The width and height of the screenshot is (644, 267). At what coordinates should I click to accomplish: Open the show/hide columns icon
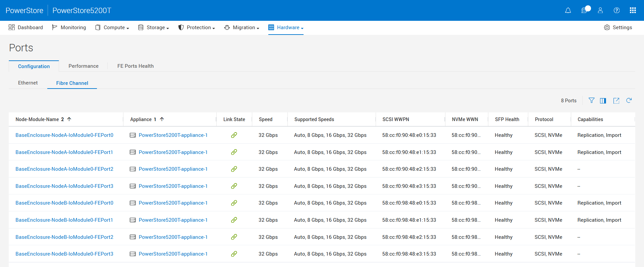tap(603, 101)
